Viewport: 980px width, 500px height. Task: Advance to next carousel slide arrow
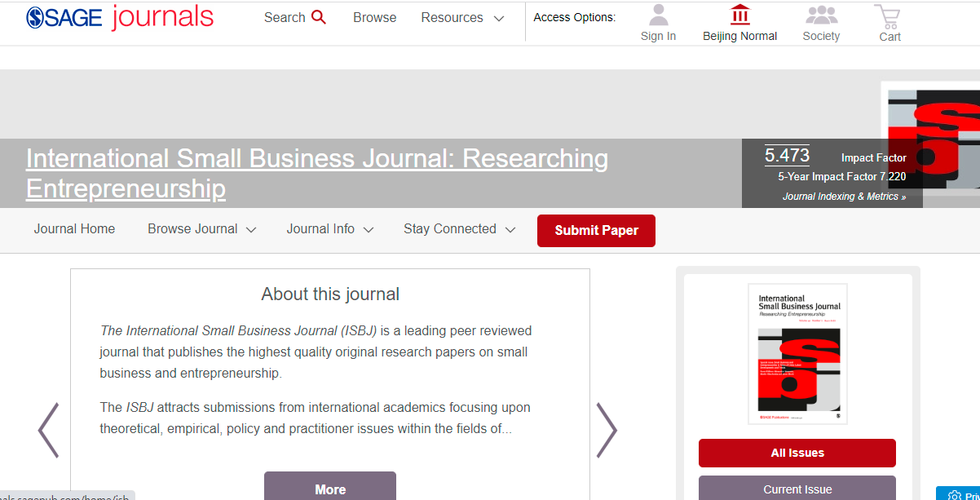click(607, 430)
